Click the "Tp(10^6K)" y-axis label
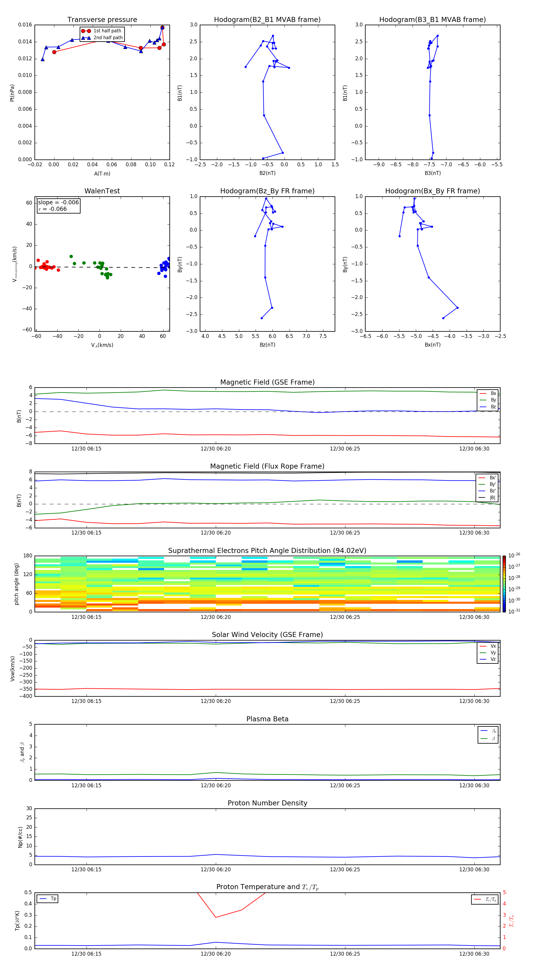535x980 pixels. 17,921
